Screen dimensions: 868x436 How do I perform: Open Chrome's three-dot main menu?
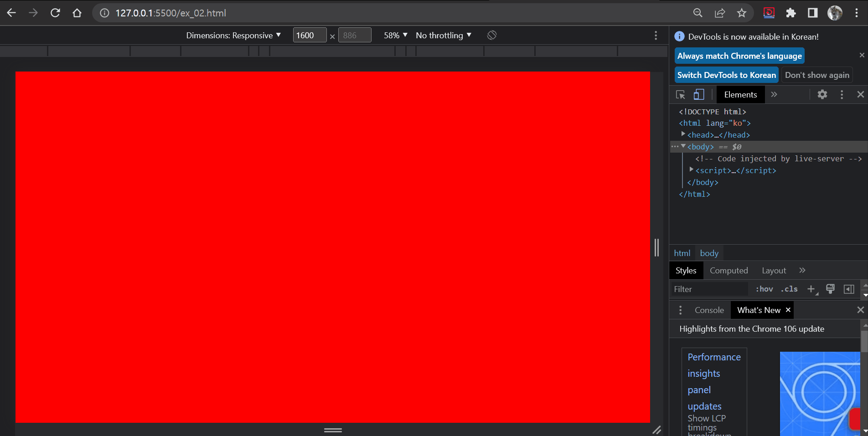(x=857, y=13)
